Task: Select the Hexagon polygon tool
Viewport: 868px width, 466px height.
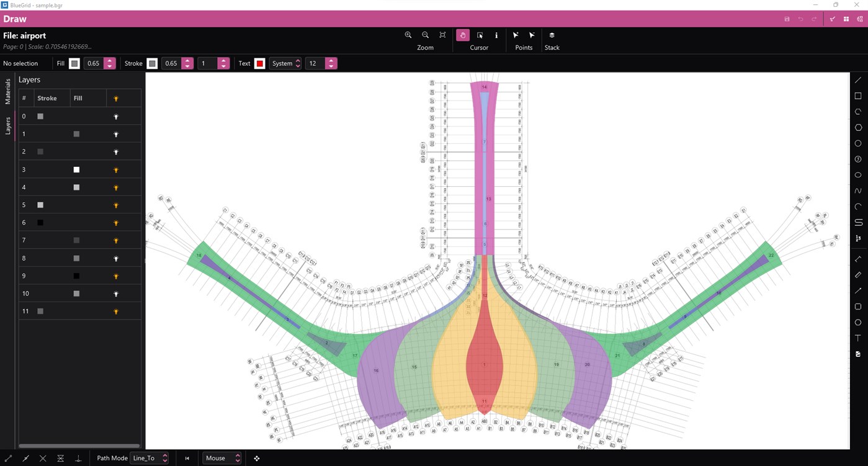Action: (858, 127)
